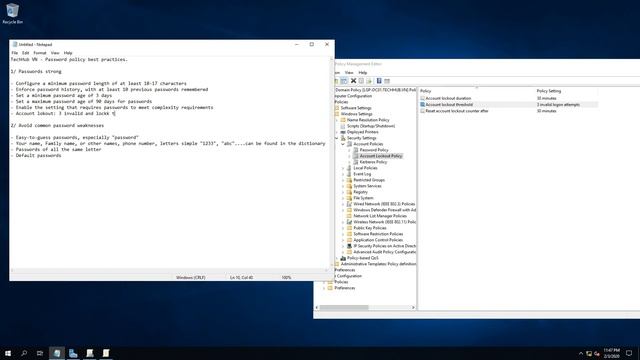This screenshot has height=360, width=640.
Task: Click the Properties icon in the policy editor toolbar
Action: (x=361, y=81)
